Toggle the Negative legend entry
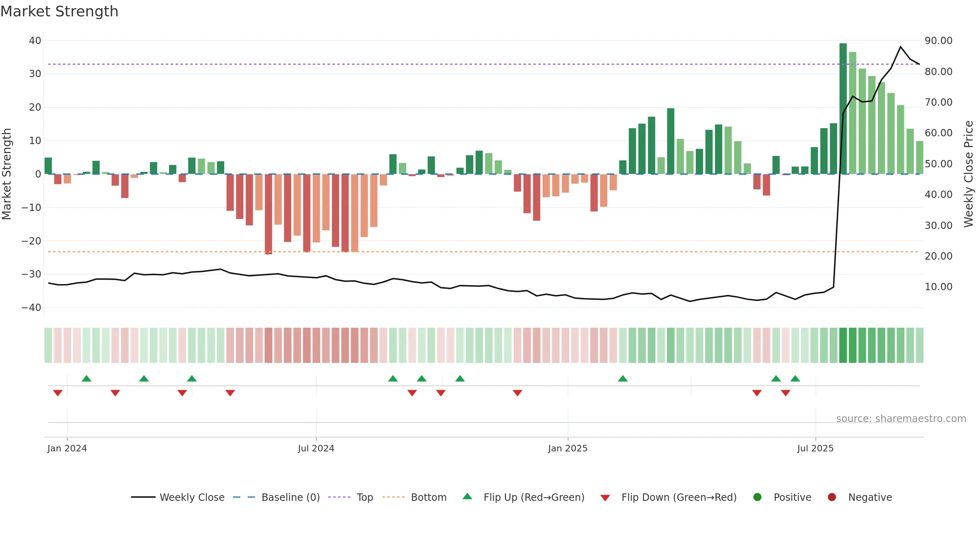Screen dimensions: 980x551 [x=860, y=497]
